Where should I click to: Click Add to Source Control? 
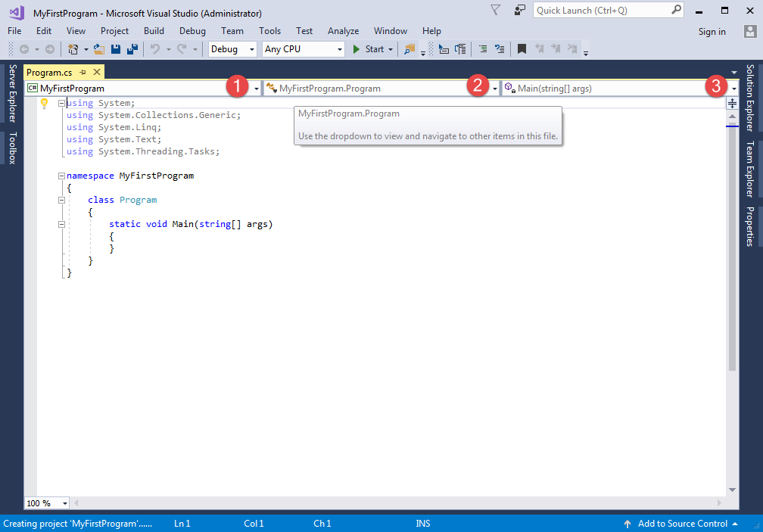[681, 524]
